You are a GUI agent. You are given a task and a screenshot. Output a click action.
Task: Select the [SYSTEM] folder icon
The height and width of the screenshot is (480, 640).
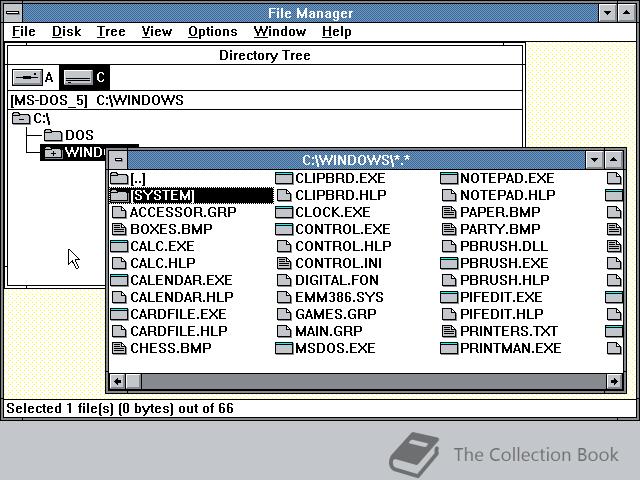pyautogui.click(x=119, y=196)
